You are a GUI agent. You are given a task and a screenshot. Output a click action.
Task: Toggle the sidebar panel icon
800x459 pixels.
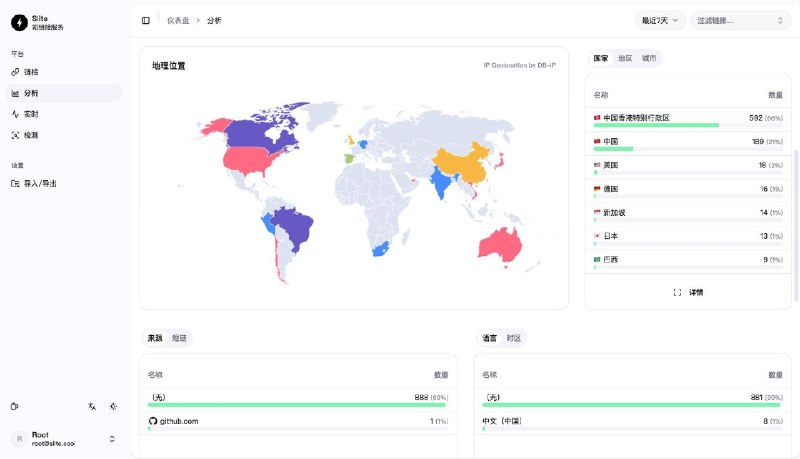tap(146, 20)
